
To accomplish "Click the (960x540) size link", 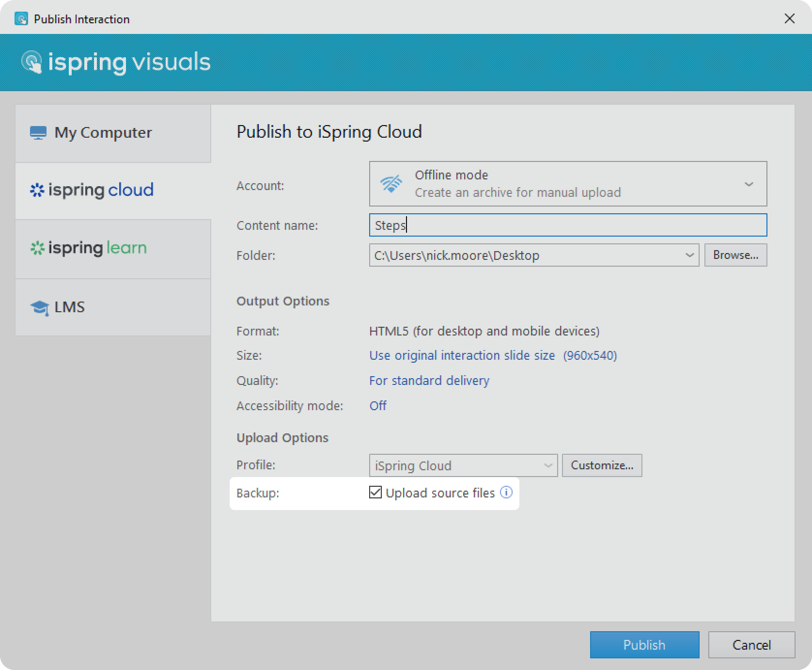I will coord(590,355).
